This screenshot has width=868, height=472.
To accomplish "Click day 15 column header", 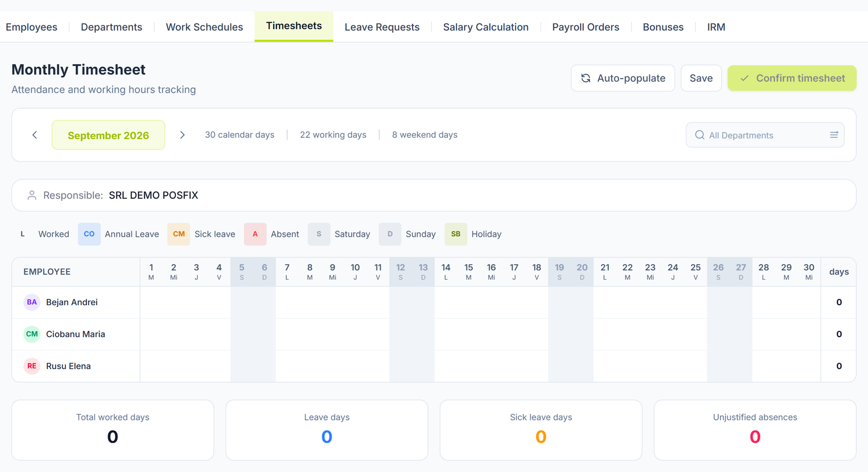I will [x=469, y=272].
